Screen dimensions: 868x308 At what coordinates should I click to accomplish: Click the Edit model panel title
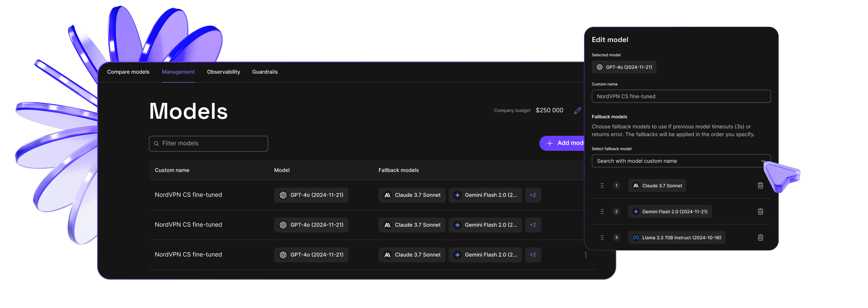[x=610, y=40]
